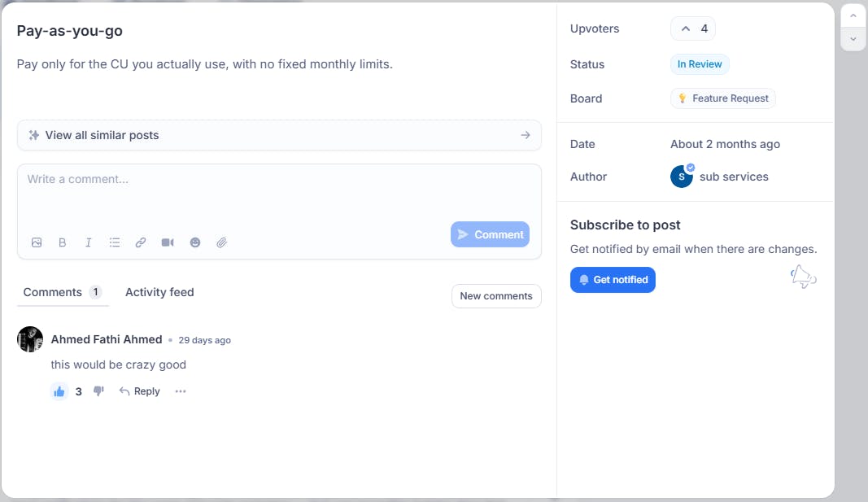The width and height of the screenshot is (868, 502).
Task: Upvote the Pay-as-you-go post
Action: (692, 28)
